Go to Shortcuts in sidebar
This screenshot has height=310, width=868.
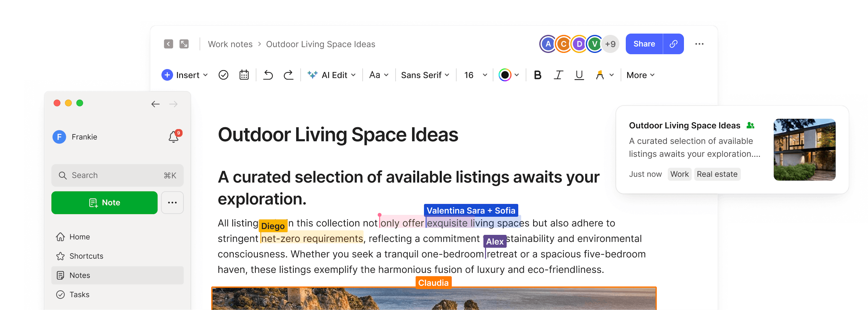click(86, 256)
